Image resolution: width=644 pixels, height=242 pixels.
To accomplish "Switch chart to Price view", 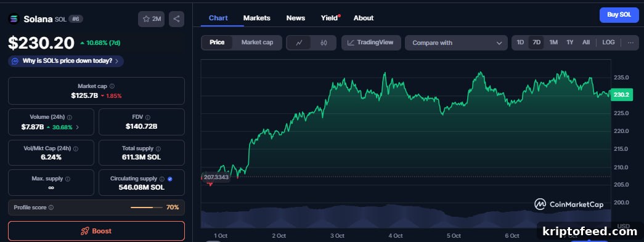I will [x=218, y=42].
